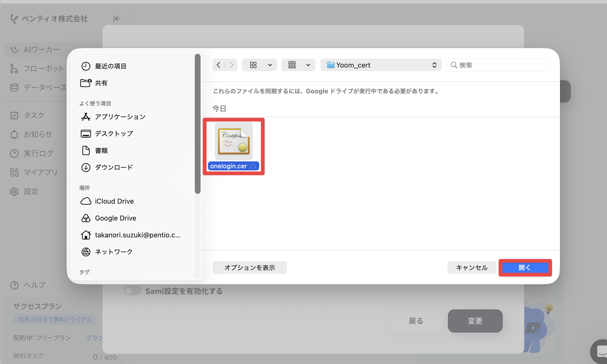Expand view mode dropdown arrow
This screenshot has width=607, height=364.
[270, 65]
